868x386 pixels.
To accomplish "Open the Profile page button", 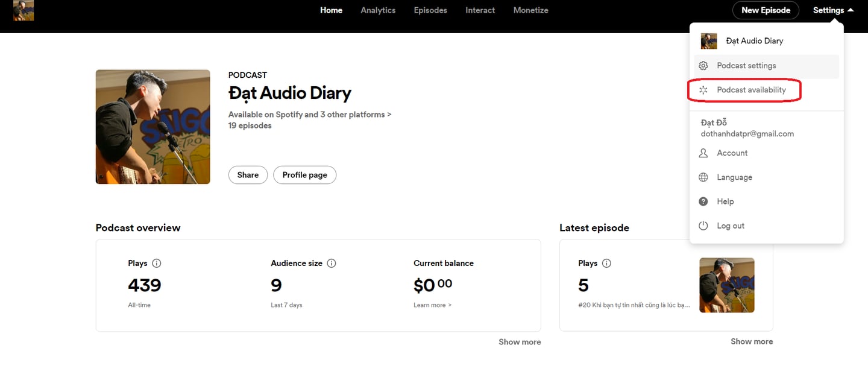I will (304, 175).
